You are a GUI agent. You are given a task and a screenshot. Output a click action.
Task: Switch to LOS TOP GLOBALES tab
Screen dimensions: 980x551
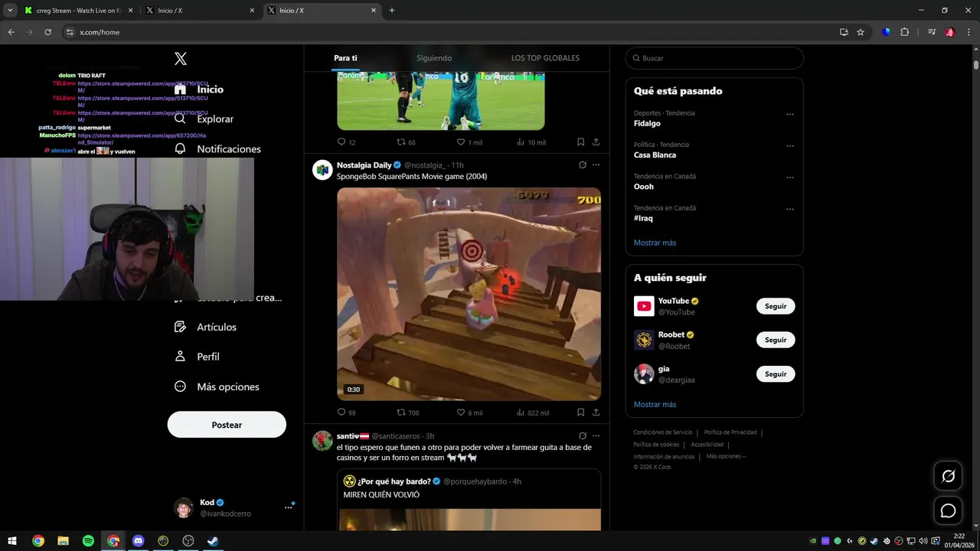point(545,58)
